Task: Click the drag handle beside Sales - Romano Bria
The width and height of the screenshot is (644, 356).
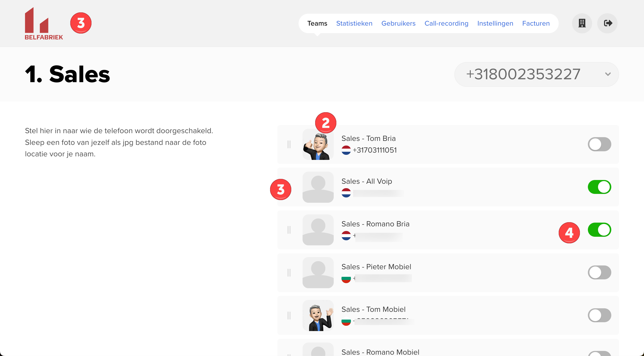Action: tap(289, 230)
